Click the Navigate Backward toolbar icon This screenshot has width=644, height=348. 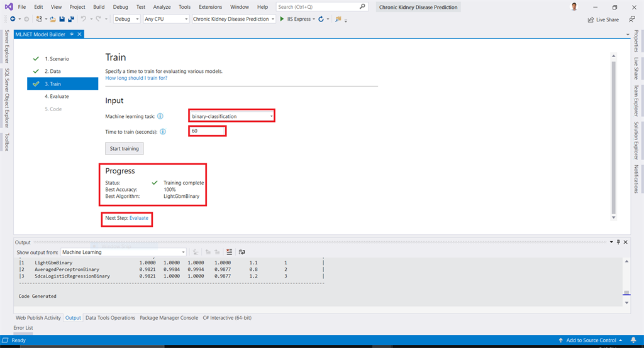13,19
